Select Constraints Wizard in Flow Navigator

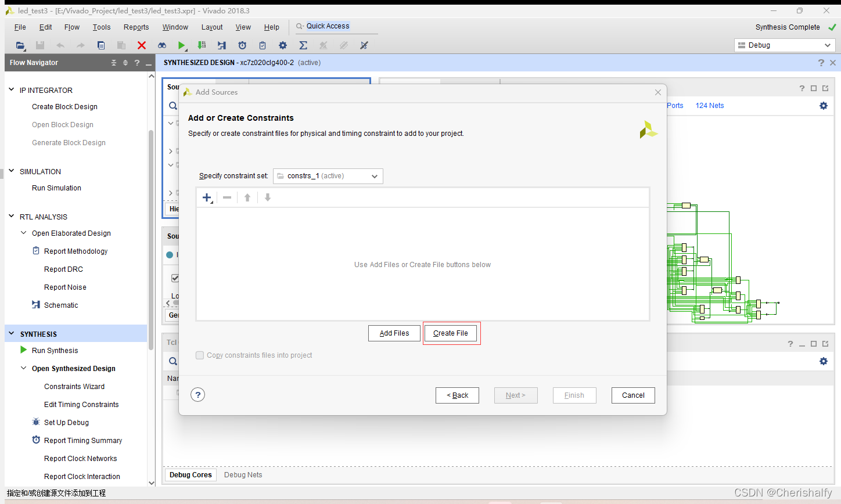tap(74, 387)
